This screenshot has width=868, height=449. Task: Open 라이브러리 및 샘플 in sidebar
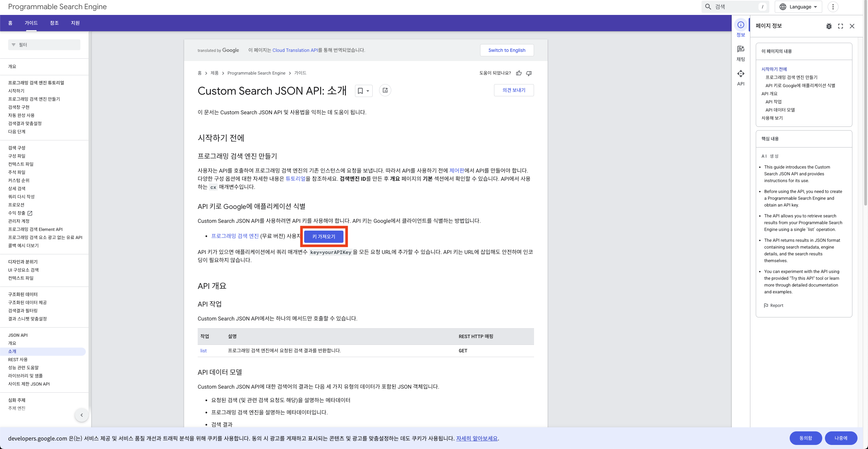click(x=25, y=376)
